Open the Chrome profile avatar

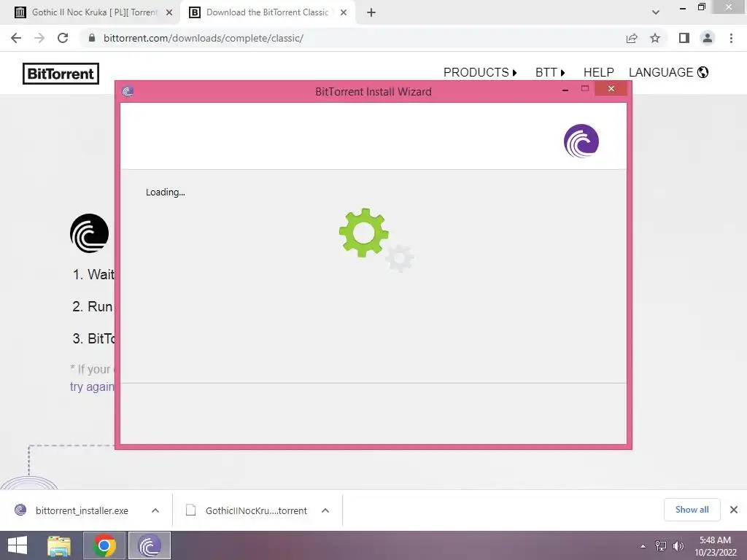pyautogui.click(x=708, y=38)
